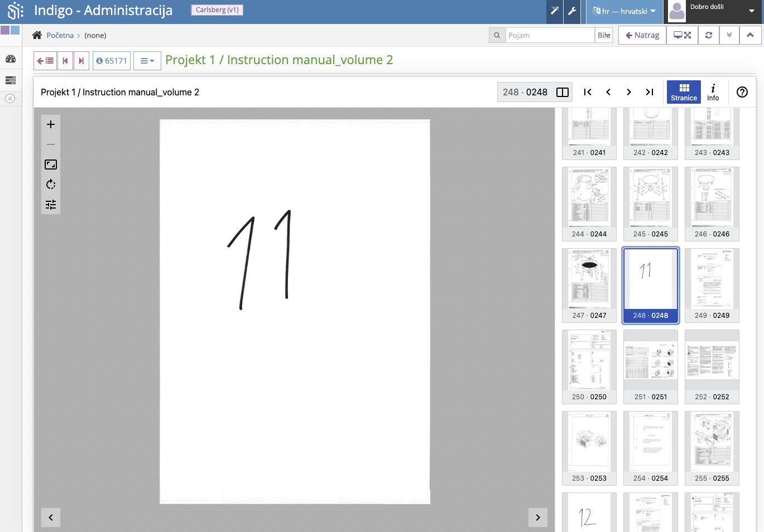Image resolution: width=764 pixels, height=532 pixels.
Task: Go to Početna home link
Action: click(60, 35)
